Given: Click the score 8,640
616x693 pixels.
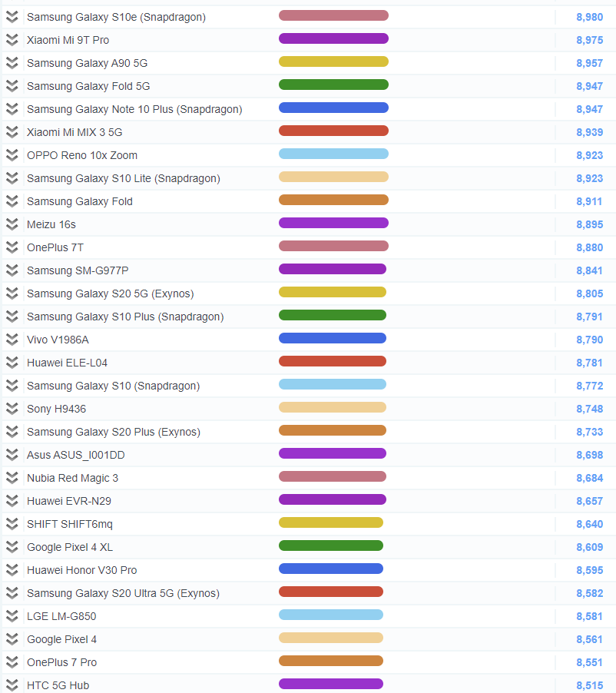Looking at the screenshot, I should click(x=589, y=524).
